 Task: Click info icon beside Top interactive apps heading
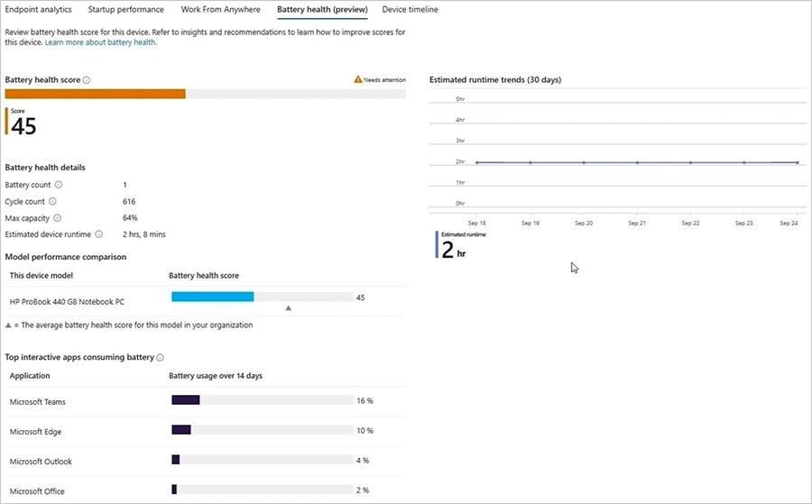tap(160, 358)
